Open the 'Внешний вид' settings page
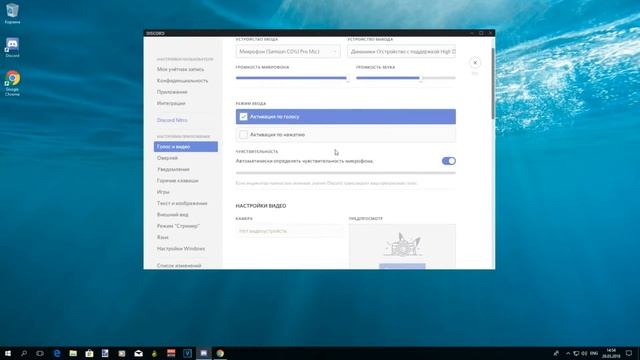Viewport: 640px width, 360px height. pyautogui.click(x=173, y=215)
